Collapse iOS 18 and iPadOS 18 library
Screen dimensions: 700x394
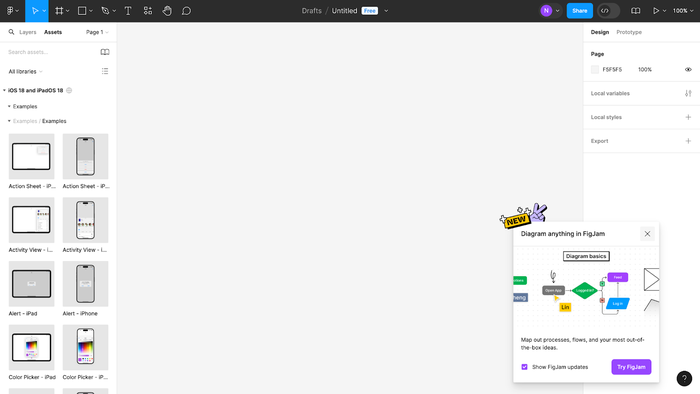tap(4, 91)
